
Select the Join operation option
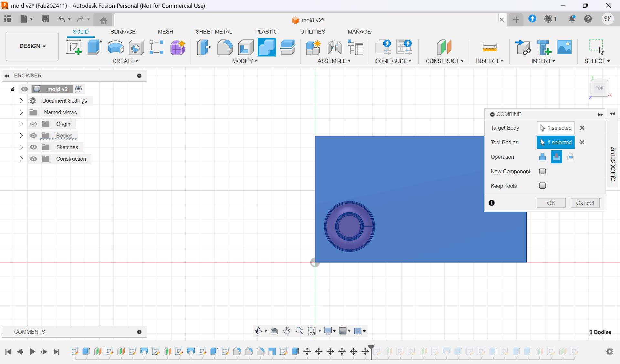pos(542,157)
